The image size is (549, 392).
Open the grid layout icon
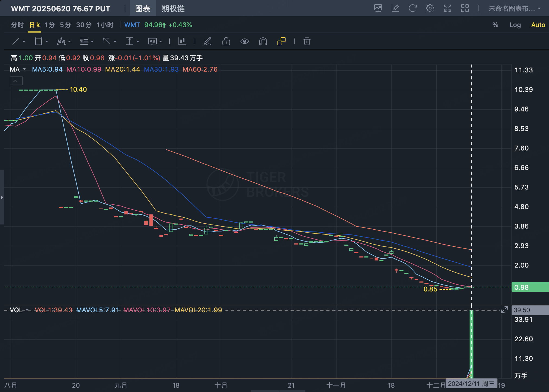pyautogui.click(x=465, y=8)
